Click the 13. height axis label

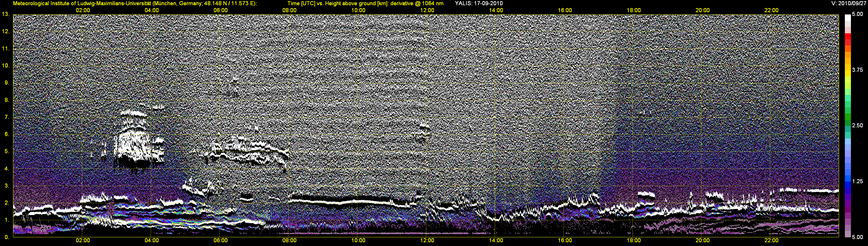click(x=6, y=14)
